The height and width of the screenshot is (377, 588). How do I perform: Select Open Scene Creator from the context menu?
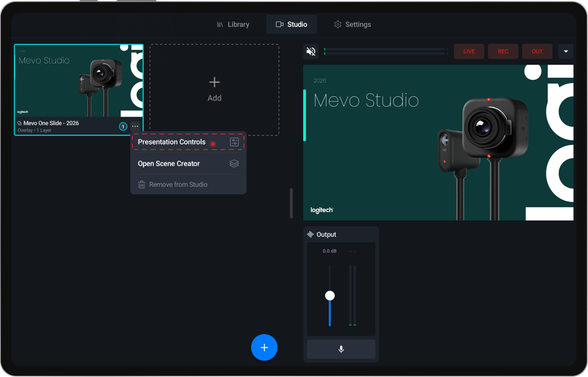pyautogui.click(x=169, y=163)
